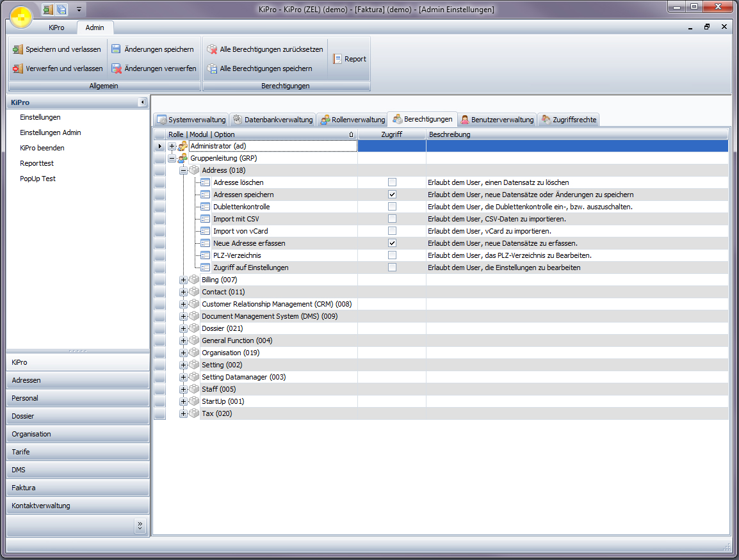Image resolution: width=739 pixels, height=560 pixels.
Task: Enable the Adresse löschen checkbox
Action: (392, 182)
